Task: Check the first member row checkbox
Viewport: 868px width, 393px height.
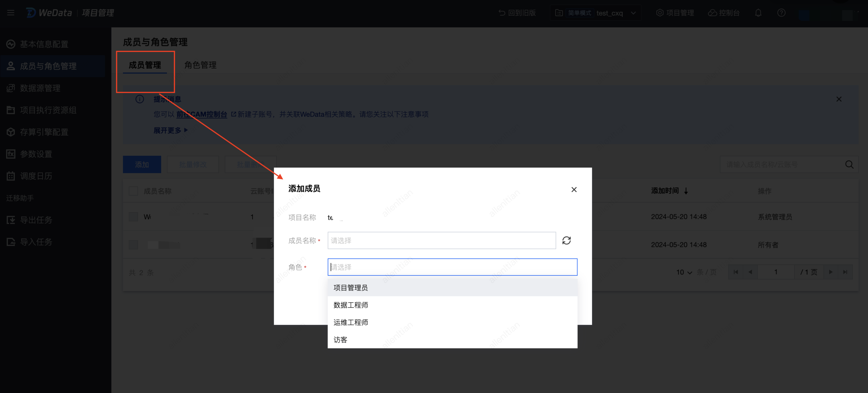Action: tap(133, 217)
